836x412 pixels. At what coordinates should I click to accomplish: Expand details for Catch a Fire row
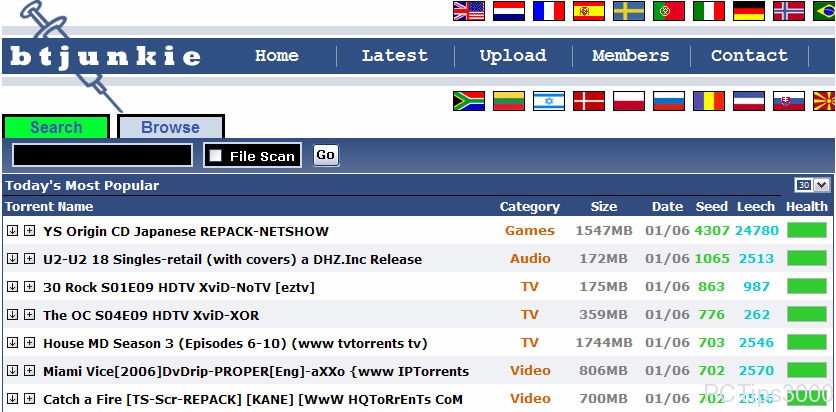(x=29, y=398)
